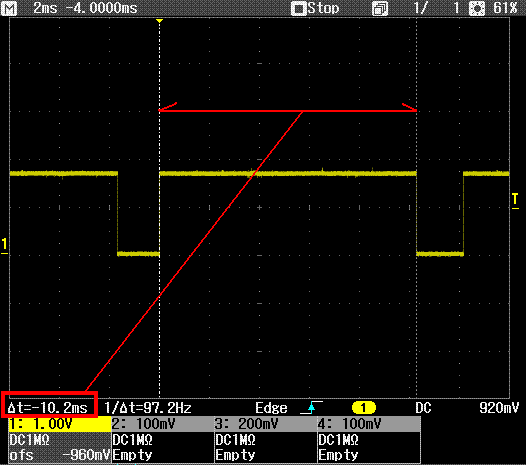This screenshot has height=465, width=526.
Task: Click the 2ms timebase setting in header
Action: 45,8
